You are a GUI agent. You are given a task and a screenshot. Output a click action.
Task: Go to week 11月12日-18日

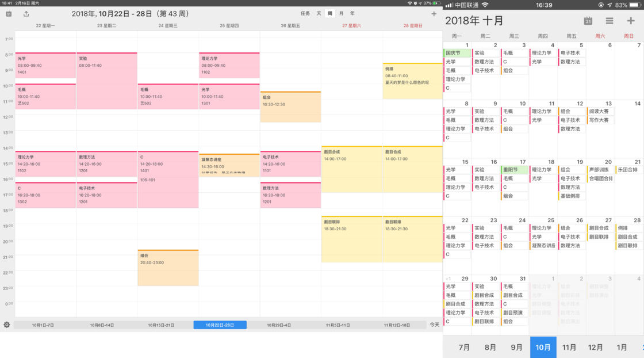click(397, 325)
